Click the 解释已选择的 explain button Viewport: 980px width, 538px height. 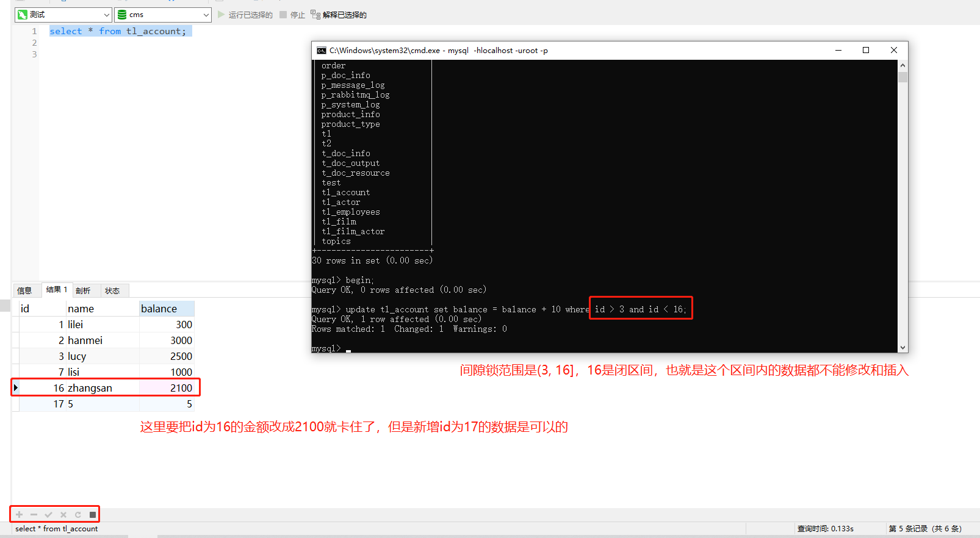(339, 15)
